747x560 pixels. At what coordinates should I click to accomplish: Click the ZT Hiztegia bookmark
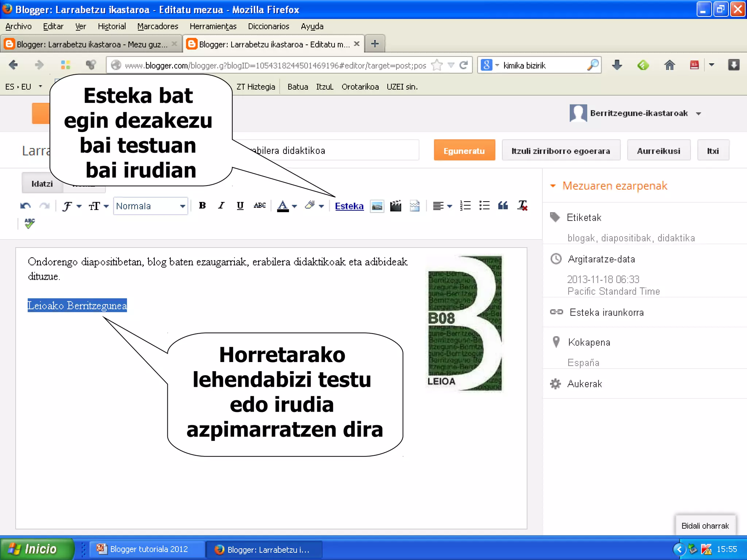click(x=256, y=87)
